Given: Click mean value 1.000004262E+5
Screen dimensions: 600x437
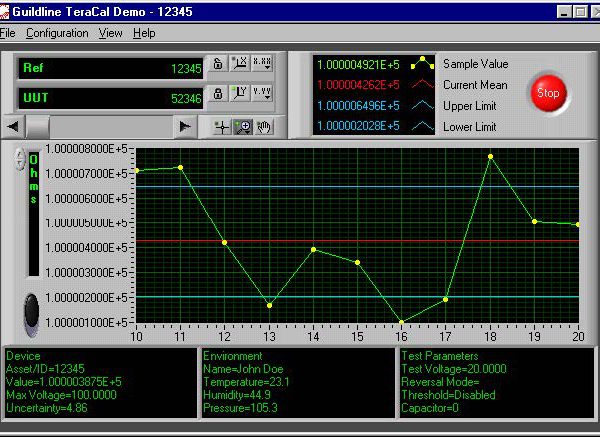Looking at the screenshot, I should 359,85.
